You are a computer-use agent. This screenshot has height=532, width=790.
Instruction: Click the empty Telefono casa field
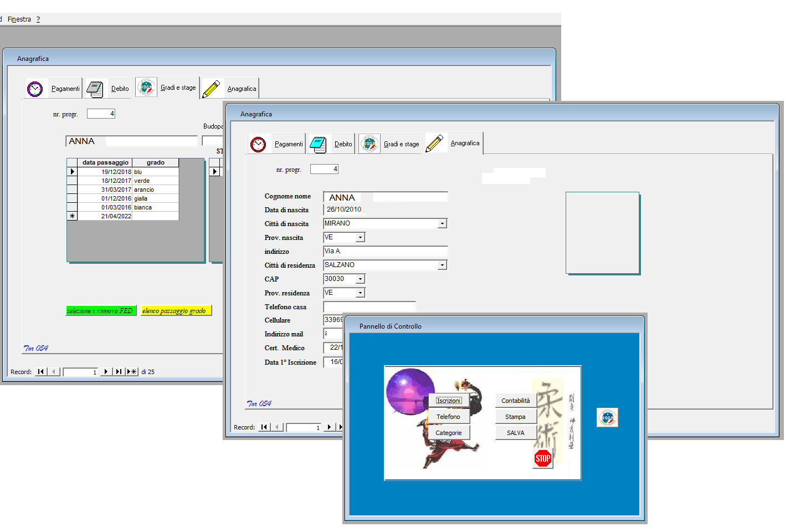[370, 307]
